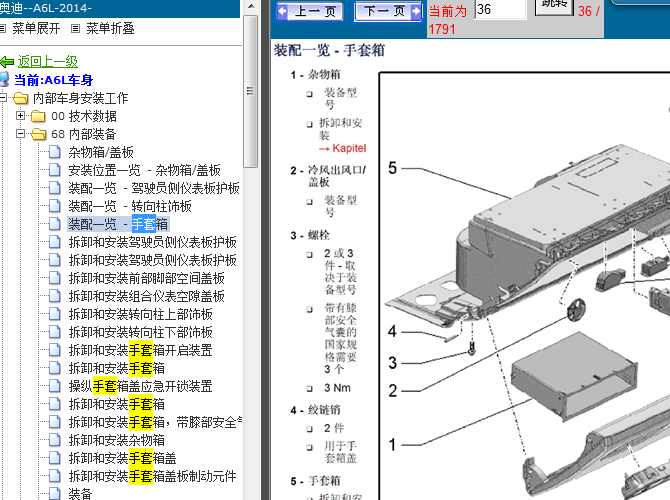Click the tree panel scrollbar up arrow
The height and width of the screenshot is (500, 670).
[x=251, y=6]
